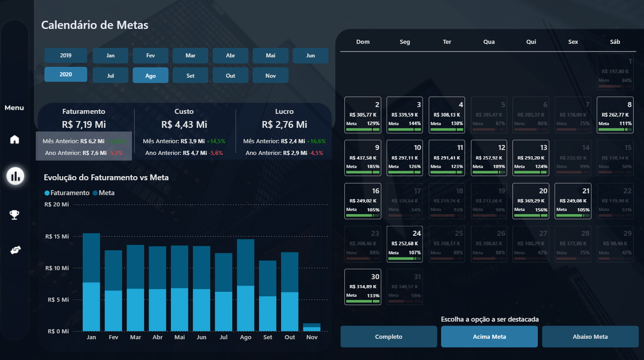The image size is (644, 360).
Task: Click the Faturamento R$ 7,19 Mi value
Action: (84, 124)
